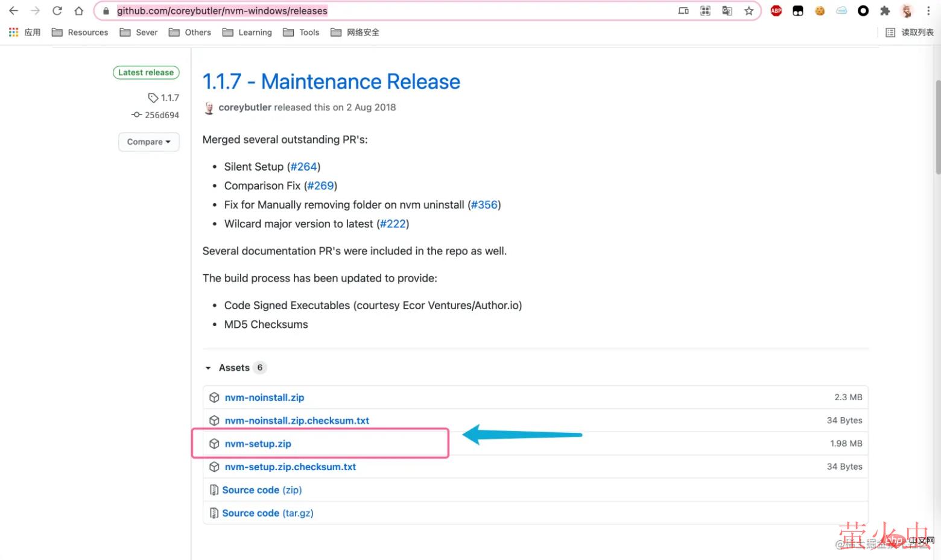Click the Google Translate icon in address bar
This screenshot has height=560, width=941.
click(727, 11)
